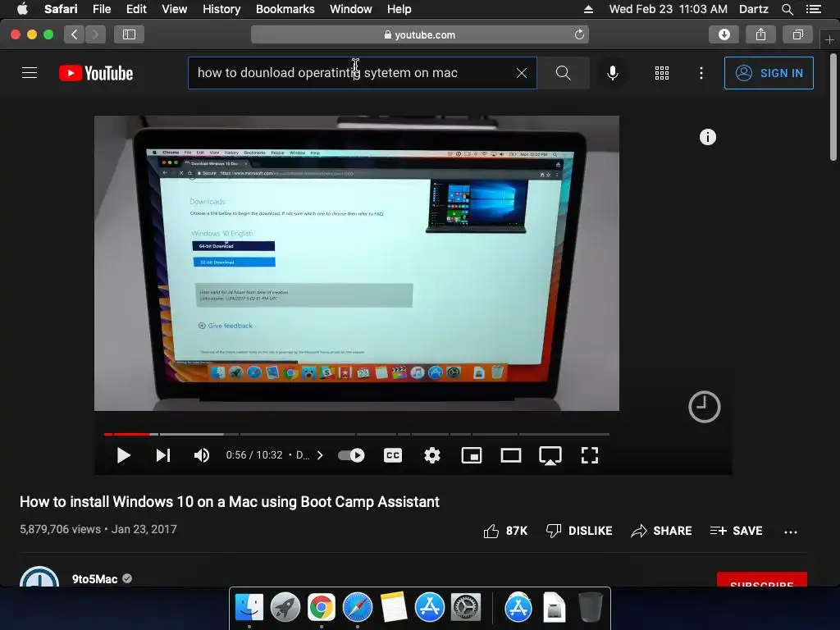
Task: Open Launchpad from the Dock
Action: pyautogui.click(x=285, y=608)
